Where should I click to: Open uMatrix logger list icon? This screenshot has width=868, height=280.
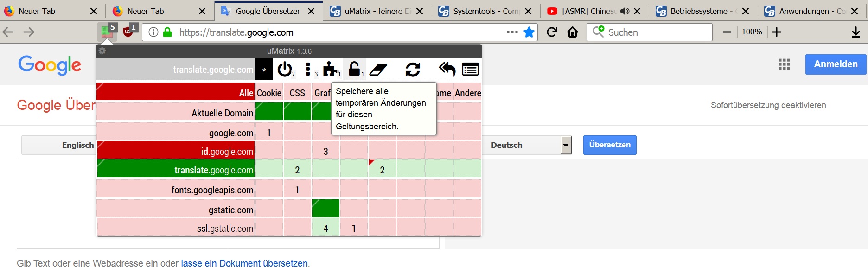pos(470,70)
